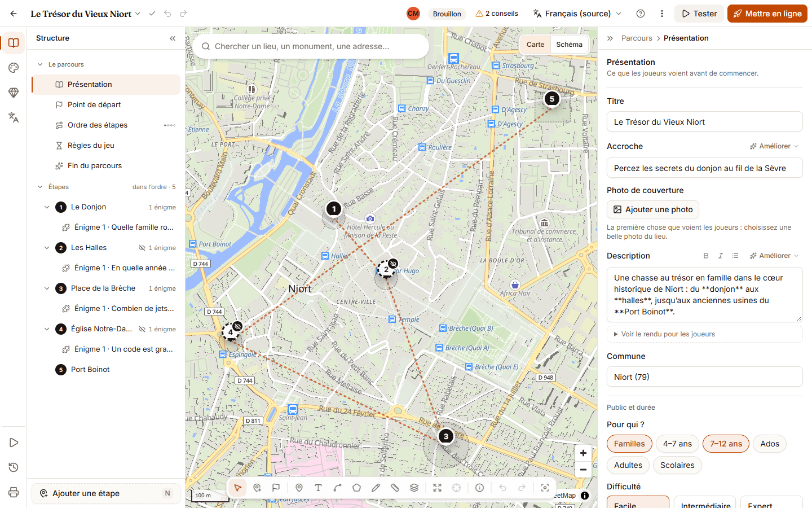Select the location marker tool
The height and width of the screenshot is (508, 812).
pyautogui.click(x=299, y=488)
